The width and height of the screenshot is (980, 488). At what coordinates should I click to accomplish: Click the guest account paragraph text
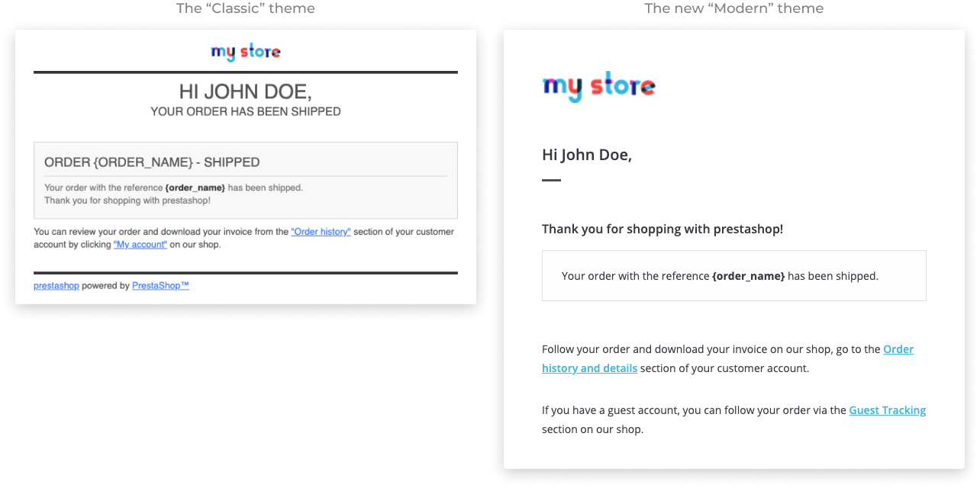734,419
